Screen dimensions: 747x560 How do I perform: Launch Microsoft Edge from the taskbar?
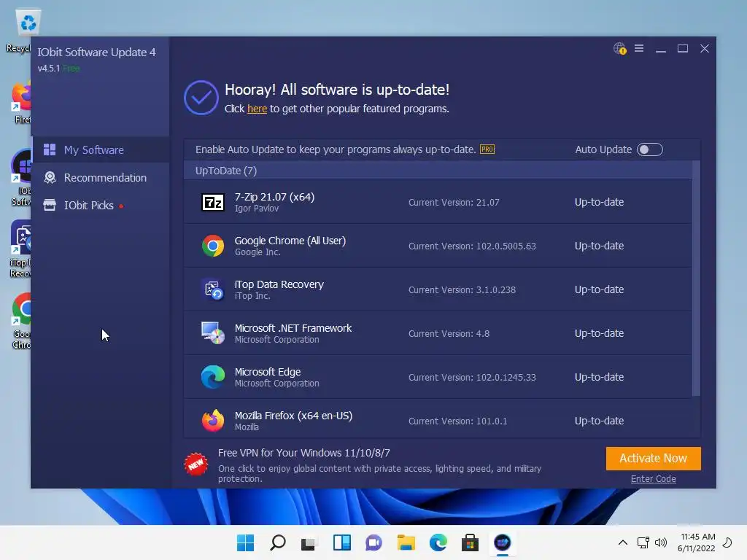(x=438, y=542)
